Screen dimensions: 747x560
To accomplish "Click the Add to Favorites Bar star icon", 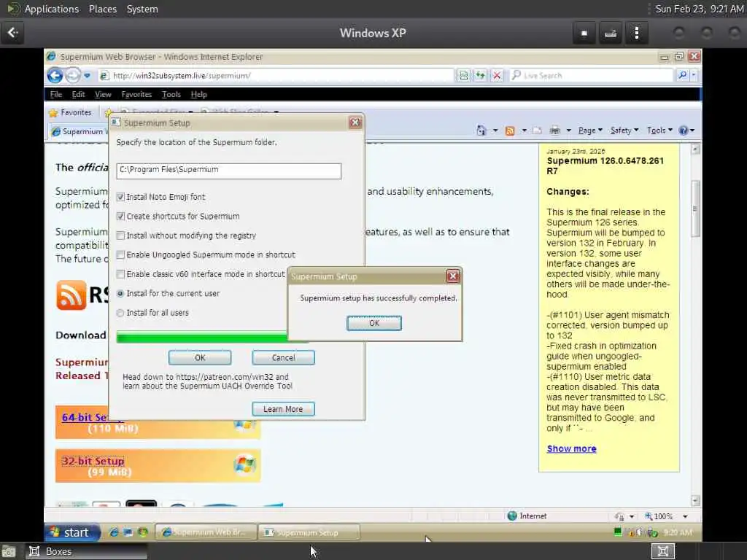I will pyautogui.click(x=108, y=113).
